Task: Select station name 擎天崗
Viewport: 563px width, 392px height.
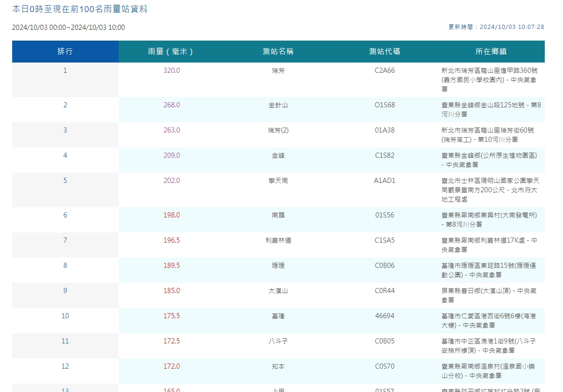Action: pos(278,181)
